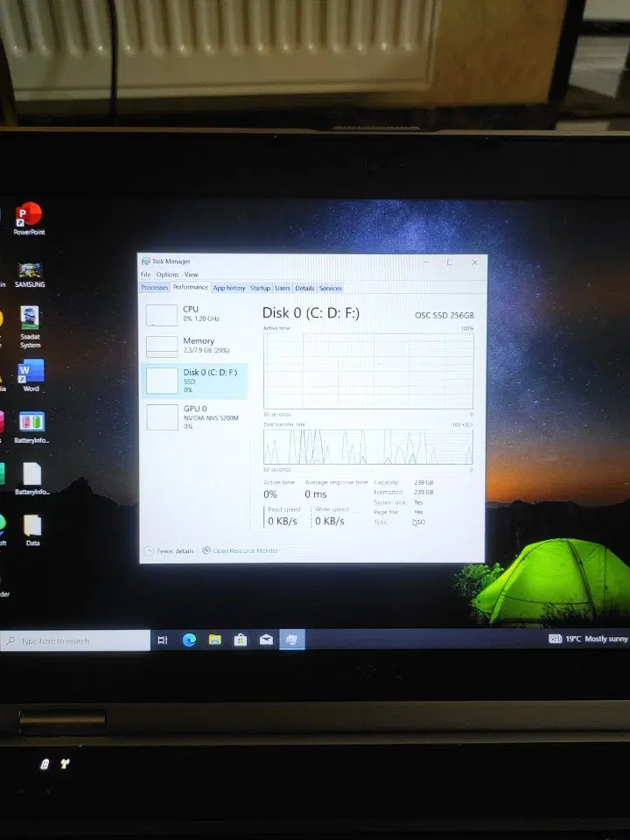Select the GPU 0 mini graph thumbnail
630x840 pixels.
click(163, 417)
